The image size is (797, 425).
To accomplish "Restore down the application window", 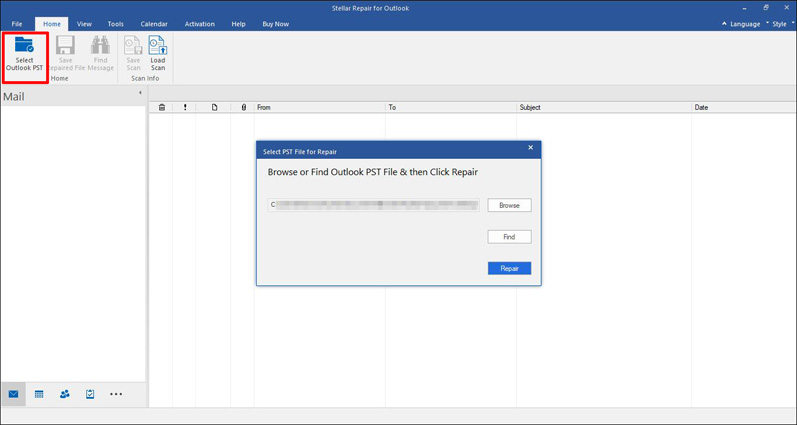I will tap(766, 7).
